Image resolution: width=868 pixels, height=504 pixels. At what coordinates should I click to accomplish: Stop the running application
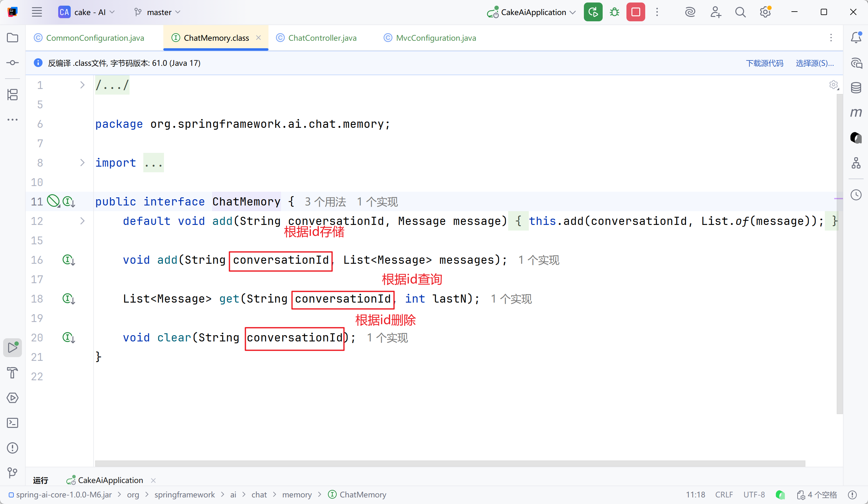(x=636, y=13)
